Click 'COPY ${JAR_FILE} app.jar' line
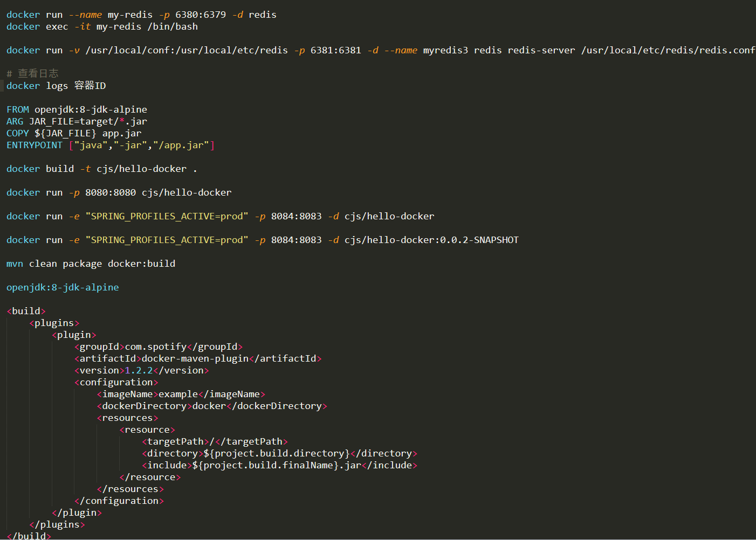Viewport: 756px width, 540px height. click(74, 133)
